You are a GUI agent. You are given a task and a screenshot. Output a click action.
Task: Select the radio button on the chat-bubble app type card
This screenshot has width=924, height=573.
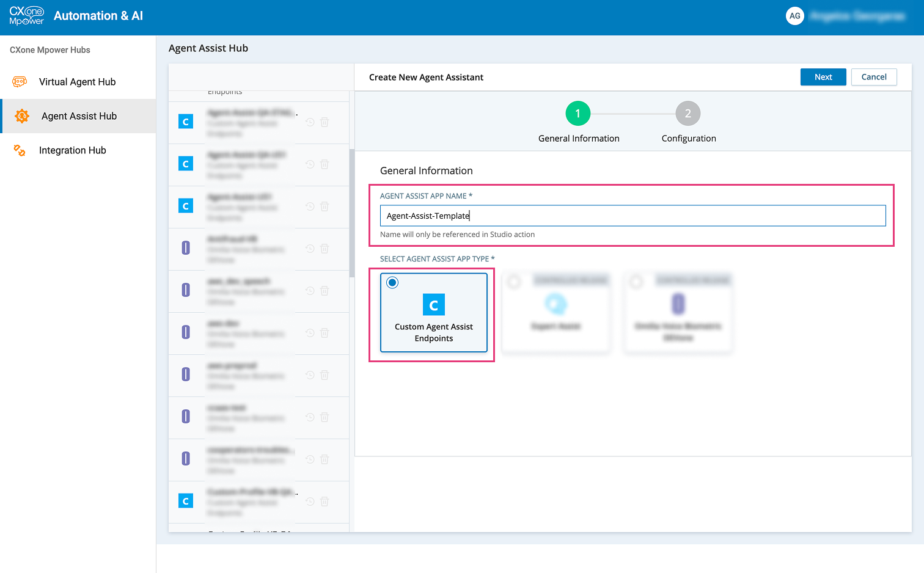(x=514, y=282)
